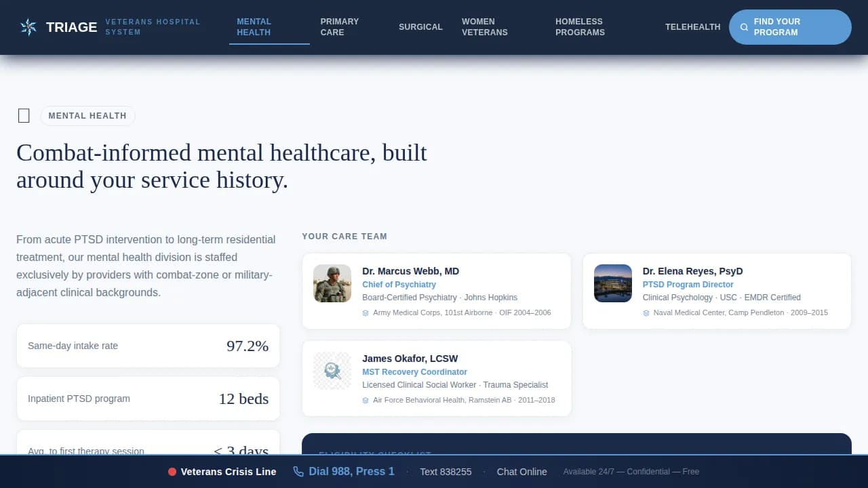Click the Inpatient PTSD program stat card
Viewport: 868px width, 488px height.
point(148,399)
